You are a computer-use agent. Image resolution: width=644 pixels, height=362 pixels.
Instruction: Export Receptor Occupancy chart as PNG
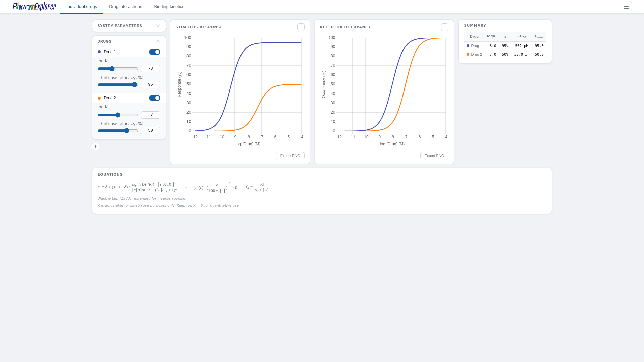point(434,156)
